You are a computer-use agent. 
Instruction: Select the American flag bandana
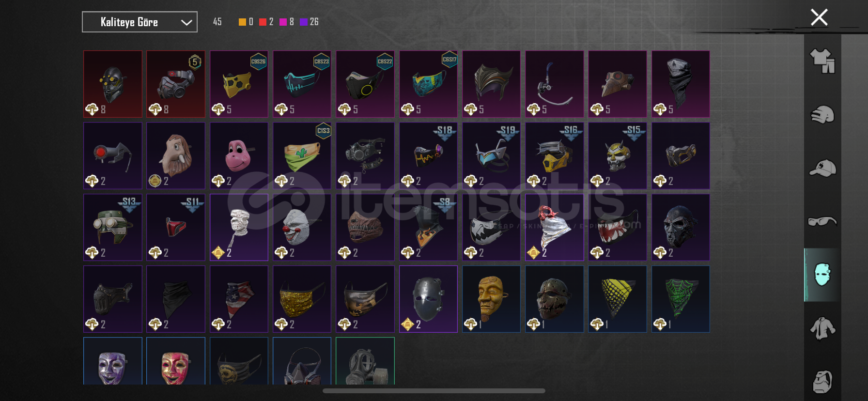[x=239, y=299]
